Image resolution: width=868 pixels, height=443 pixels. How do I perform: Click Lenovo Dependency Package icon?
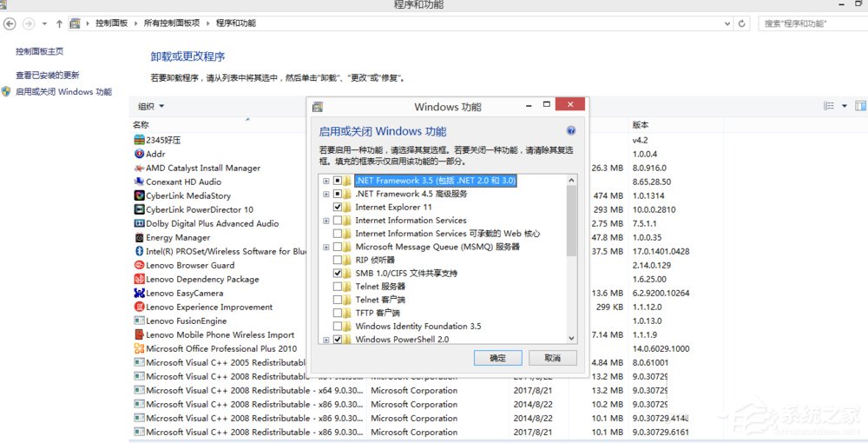[139, 279]
